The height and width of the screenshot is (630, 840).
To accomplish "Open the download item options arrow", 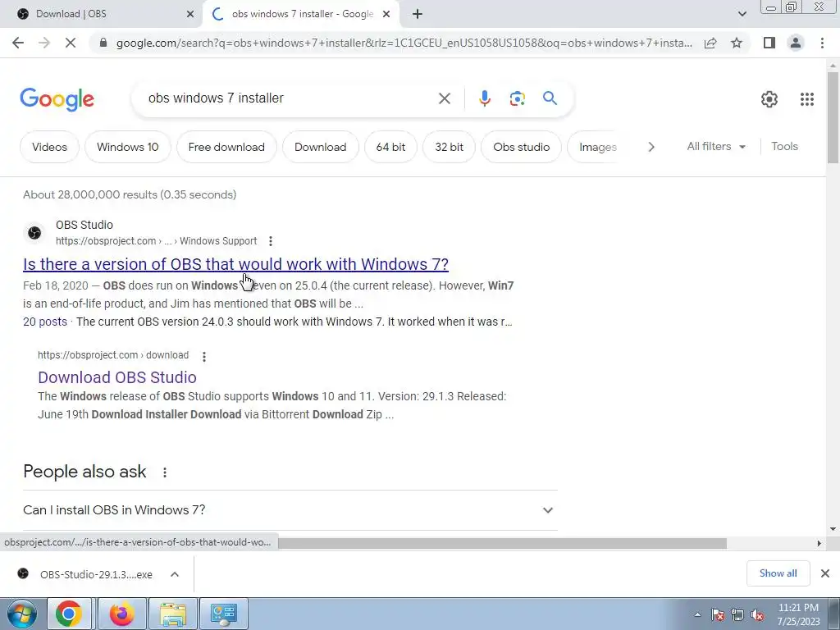I will coord(175,574).
